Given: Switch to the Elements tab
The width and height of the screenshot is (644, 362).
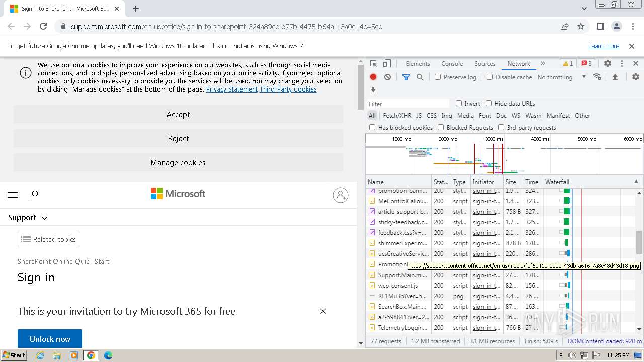Looking at the screenshot, I should pos(418,64).
